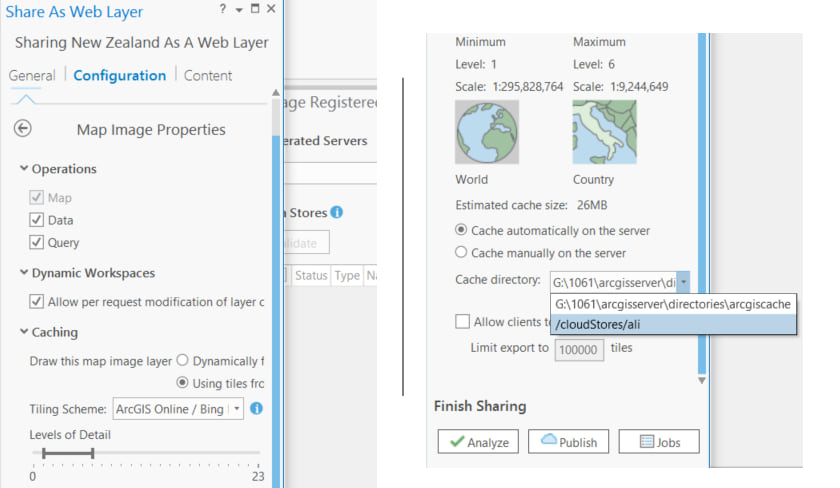Open the pane help question mark

(223, 9)
